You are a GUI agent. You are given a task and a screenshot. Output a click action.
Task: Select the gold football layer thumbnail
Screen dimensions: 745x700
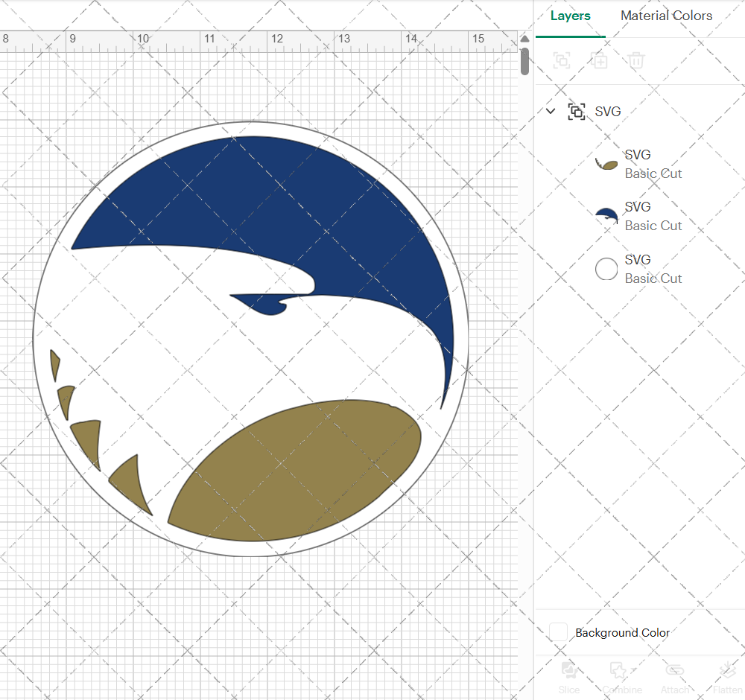pyautogui.click(x=606, y=165)
